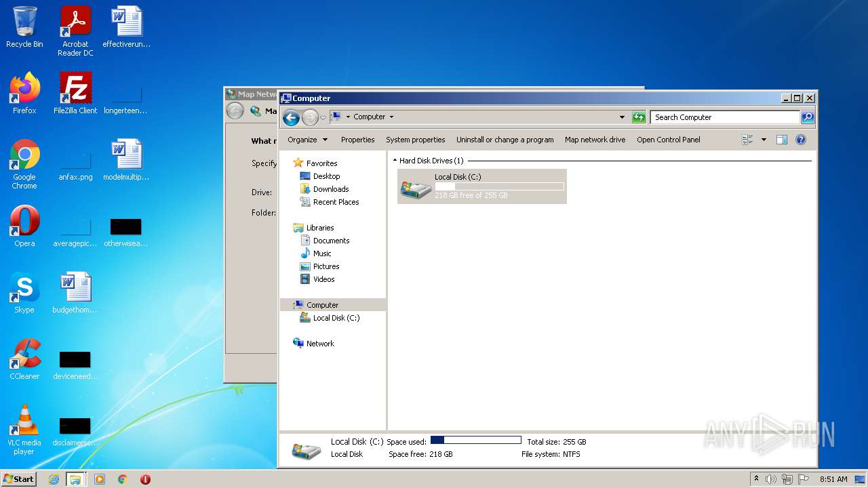This screenshot has width=868, height=488.
Task: Toggle the preview pane button
Action: click(781, 140)
